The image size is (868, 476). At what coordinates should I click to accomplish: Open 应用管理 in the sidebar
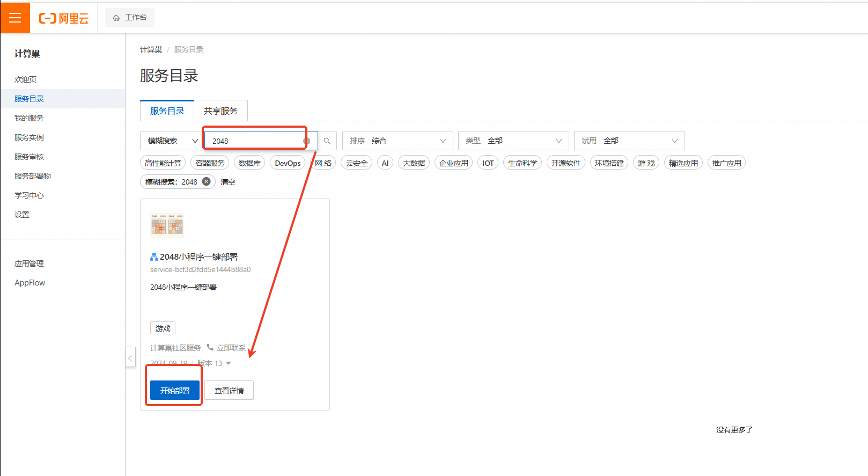click(x=29, y=263)
